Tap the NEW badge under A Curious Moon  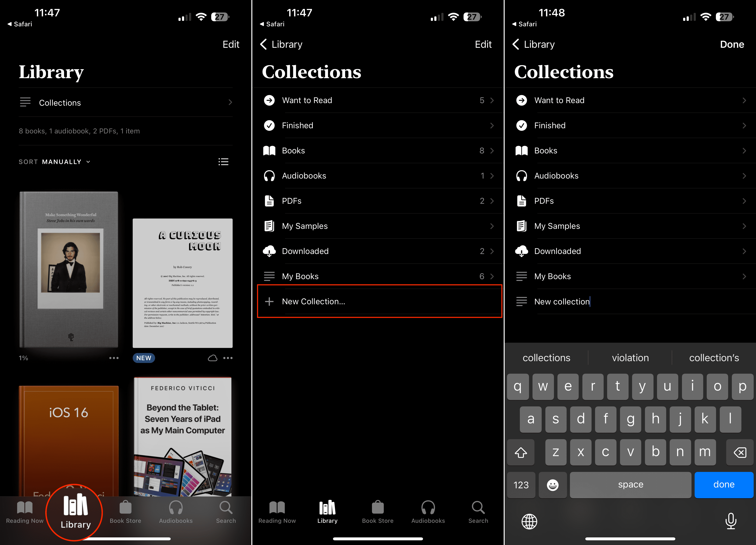(x=144, y=358)
